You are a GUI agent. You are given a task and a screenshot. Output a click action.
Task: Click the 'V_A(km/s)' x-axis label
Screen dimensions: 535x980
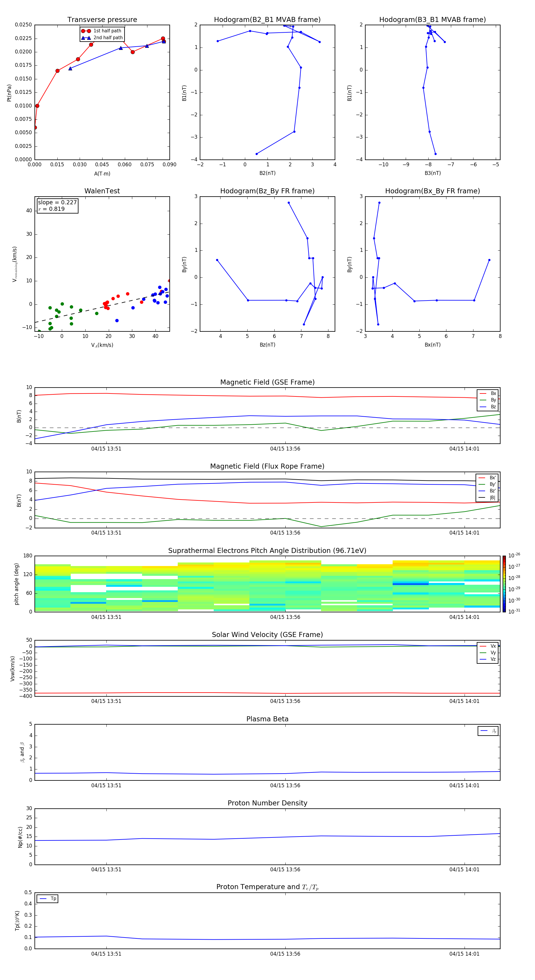[102, 345]
